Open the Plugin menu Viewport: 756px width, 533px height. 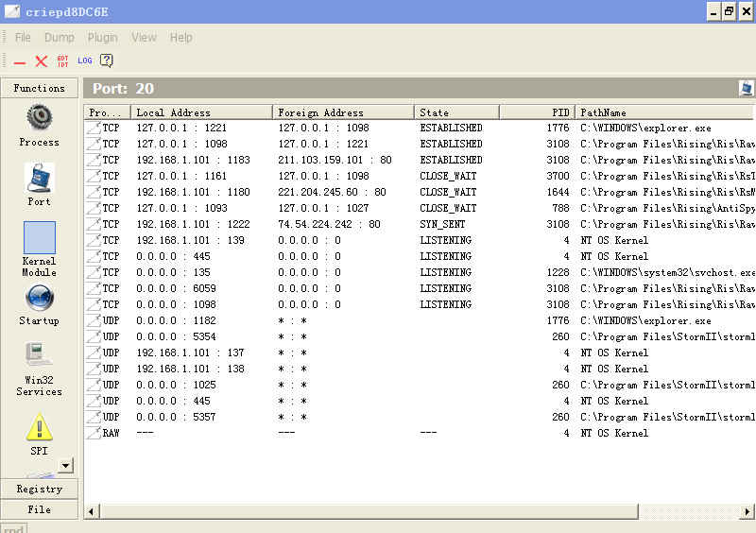[x=103, y=38]
